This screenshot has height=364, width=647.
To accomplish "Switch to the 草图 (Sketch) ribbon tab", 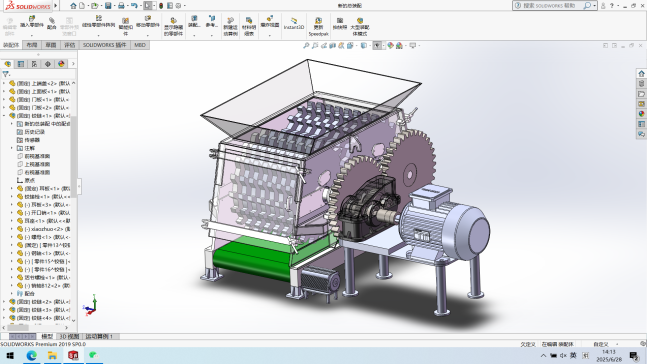I will tap(51, 45).
